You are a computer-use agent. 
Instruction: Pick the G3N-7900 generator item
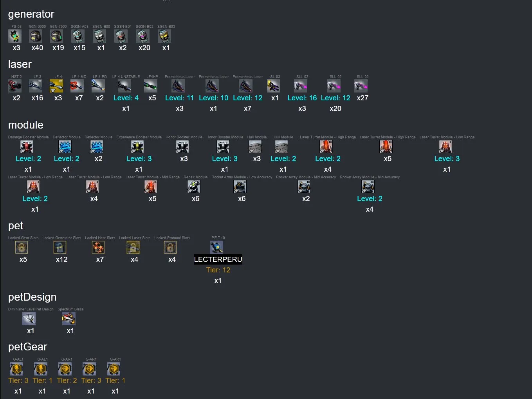tap(57, 36)
